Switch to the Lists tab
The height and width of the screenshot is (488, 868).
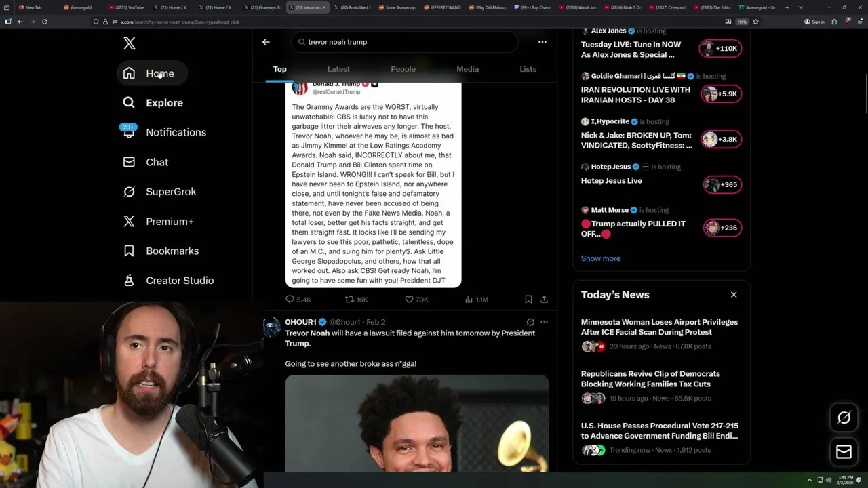pyautogui.click(x=528, y=69)
